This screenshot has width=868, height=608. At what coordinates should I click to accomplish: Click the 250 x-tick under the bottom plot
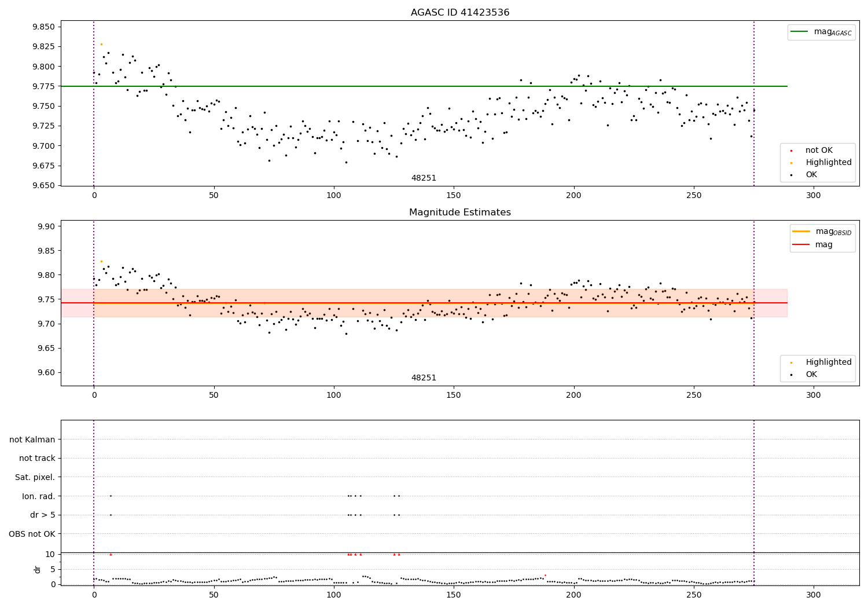[x=694, y=595]
